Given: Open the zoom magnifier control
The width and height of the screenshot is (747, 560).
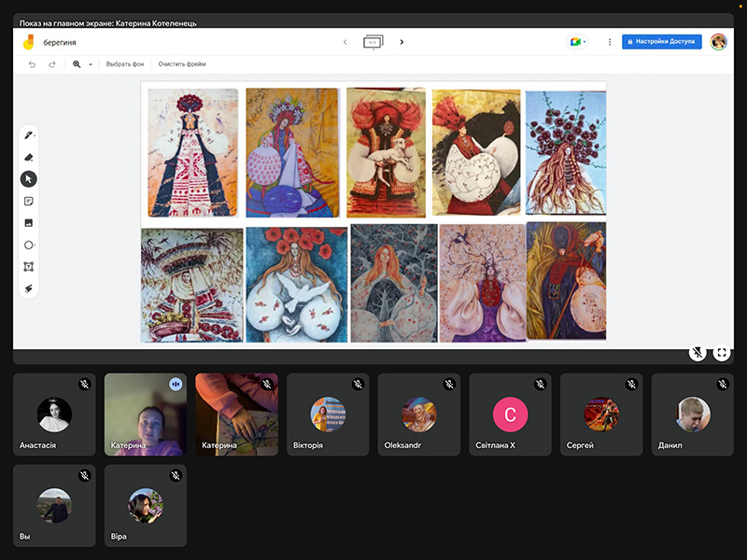Looking at the screenshot, I should [x=77, y=64].
